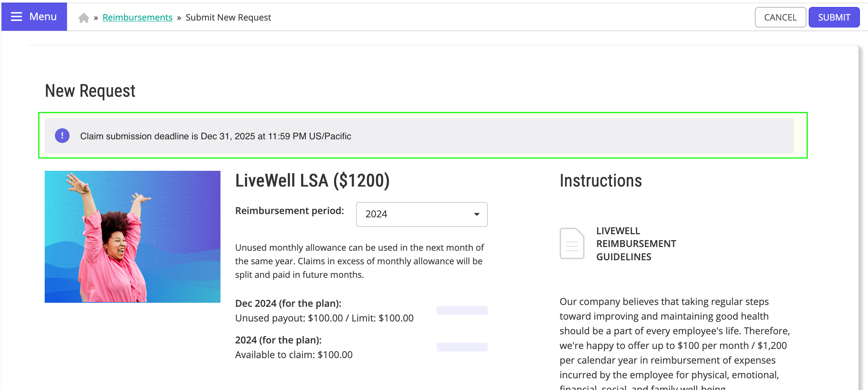Viewport: 868px width, 390px height.
Task: Click the "2024 (for the plan):" label
Action: click(x=278, y=340)
